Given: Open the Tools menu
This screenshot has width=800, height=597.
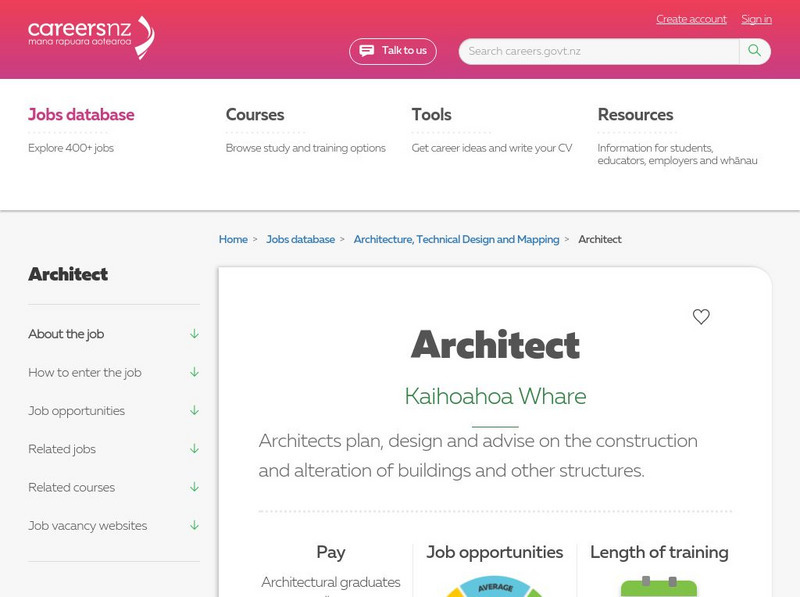Looking at the screenshot, I should [x=431, y=115].
